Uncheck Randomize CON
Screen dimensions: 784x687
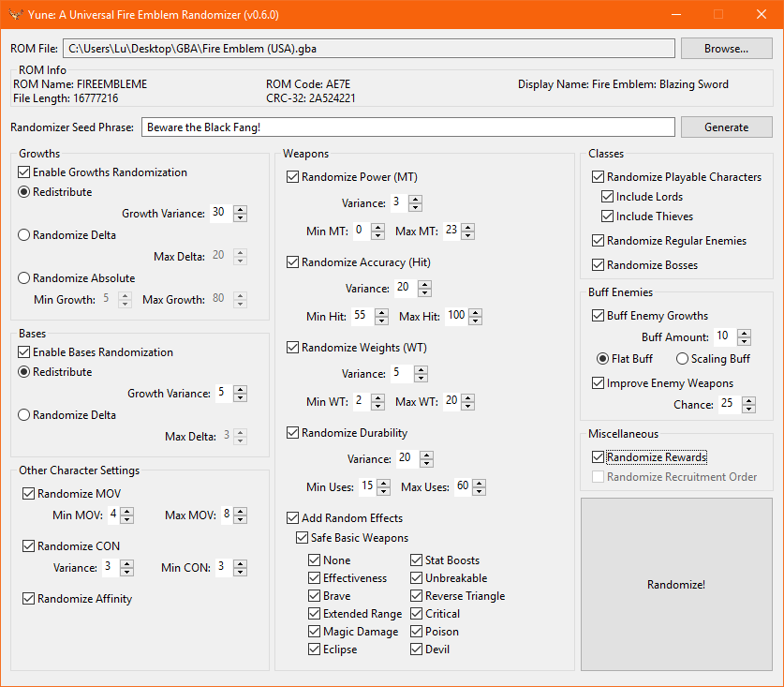coord(28,545)
